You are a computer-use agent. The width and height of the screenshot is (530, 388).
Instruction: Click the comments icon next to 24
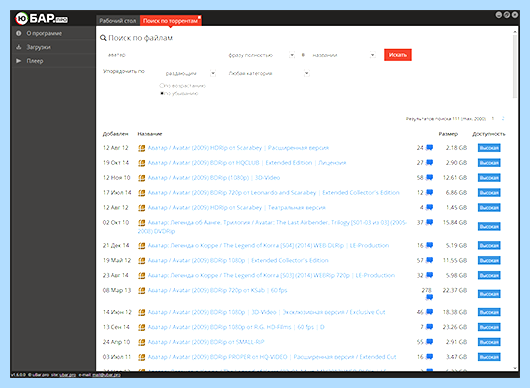(429, 148)
